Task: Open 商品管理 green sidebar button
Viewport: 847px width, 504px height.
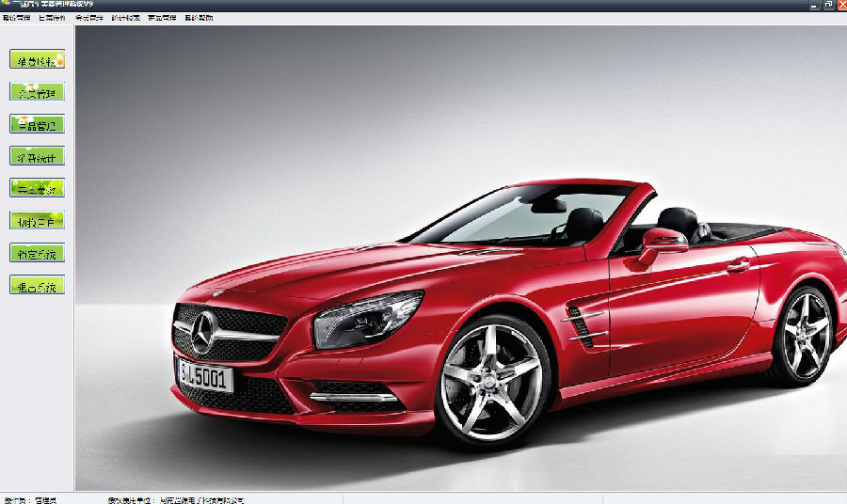Action: pos(38,124)
